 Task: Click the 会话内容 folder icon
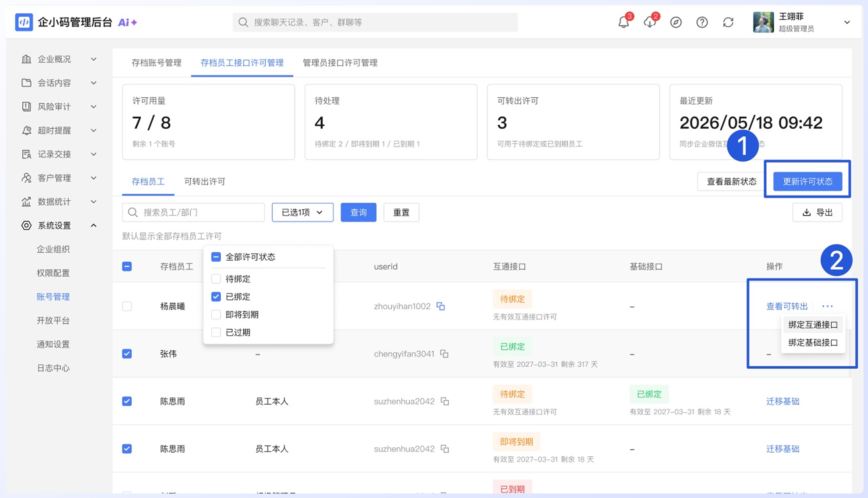(26, 83)
